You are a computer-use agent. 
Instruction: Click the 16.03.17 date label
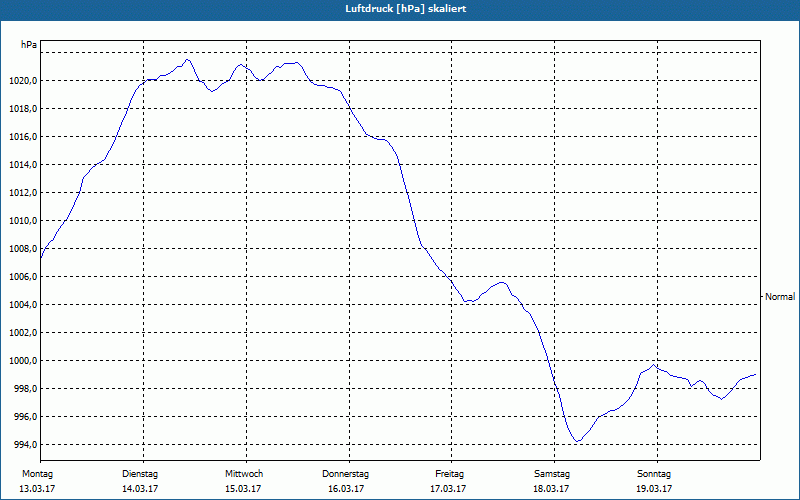[x=346, y=489]
